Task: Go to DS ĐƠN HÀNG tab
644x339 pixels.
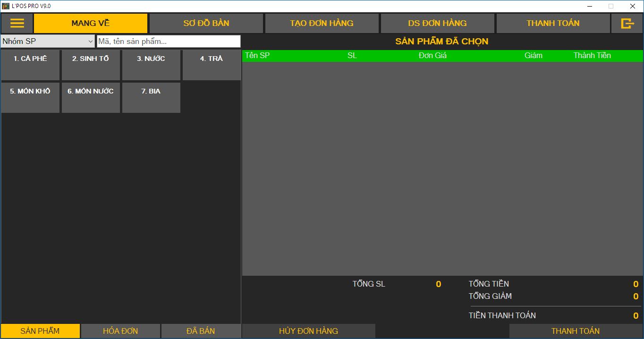Action: point(437,23)
